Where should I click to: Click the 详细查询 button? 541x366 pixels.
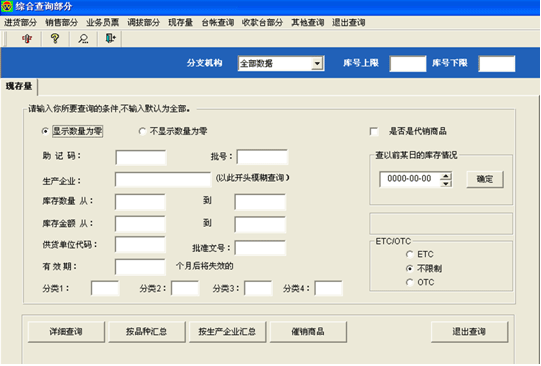[x=66, y=332]
